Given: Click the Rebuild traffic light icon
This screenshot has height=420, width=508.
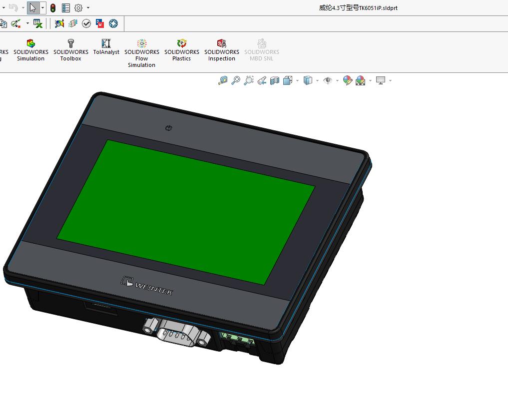Looking at the screenshot, I should click(53, 8).
